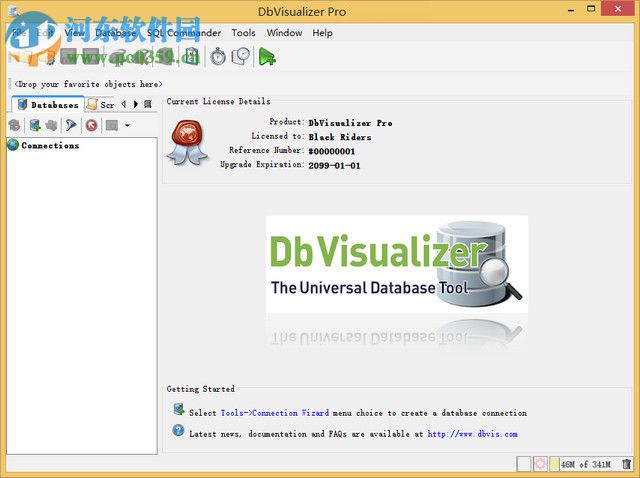640x478 pixels.
Task: Click the expiration date '2099-01-01'
Action: pyautogui.click(x=334, y=166)
